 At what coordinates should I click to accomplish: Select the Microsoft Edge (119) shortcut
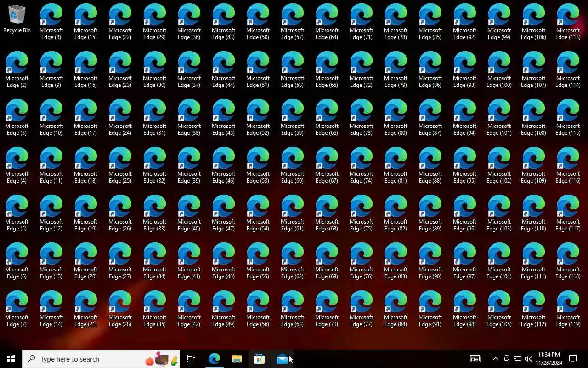[568, 309]
